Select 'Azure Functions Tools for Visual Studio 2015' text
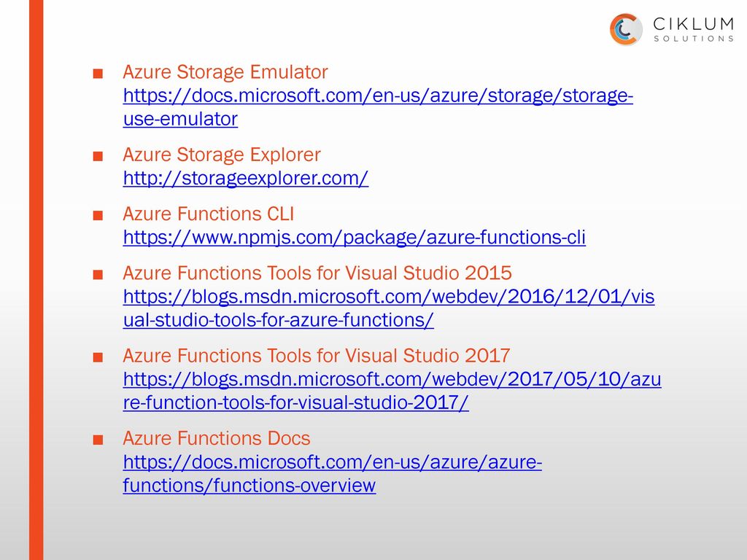Viewport: 747px width, 560px height. pos(317,273)
